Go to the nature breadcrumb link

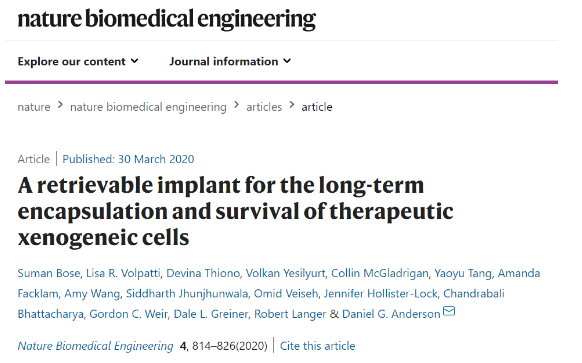click(34, 107)
